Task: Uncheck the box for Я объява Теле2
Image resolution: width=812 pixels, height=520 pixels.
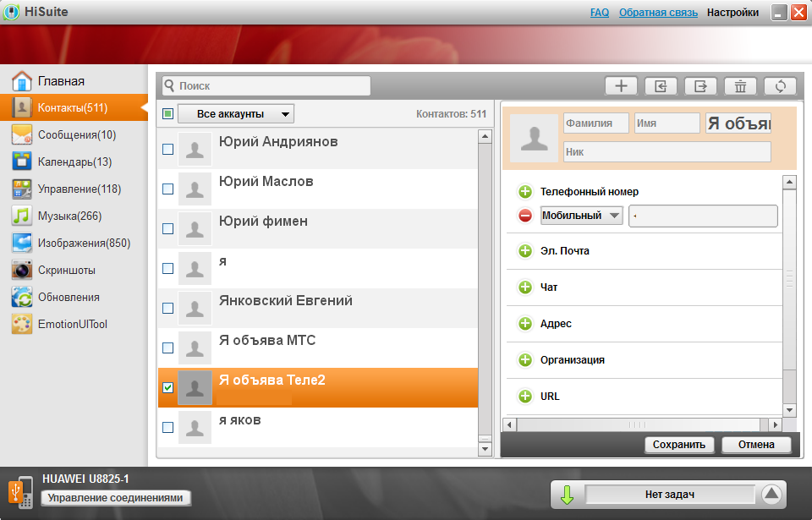Action: (167, 387)
